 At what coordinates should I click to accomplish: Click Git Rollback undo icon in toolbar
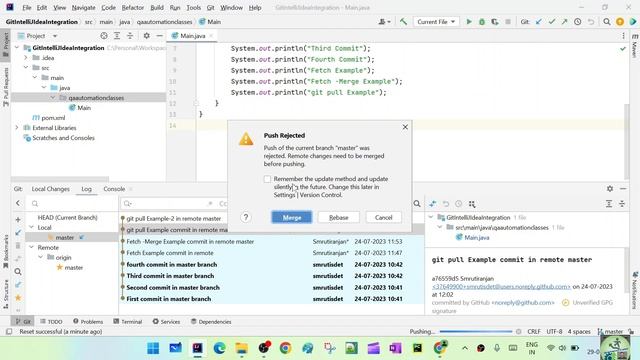[x=591, y=22]
